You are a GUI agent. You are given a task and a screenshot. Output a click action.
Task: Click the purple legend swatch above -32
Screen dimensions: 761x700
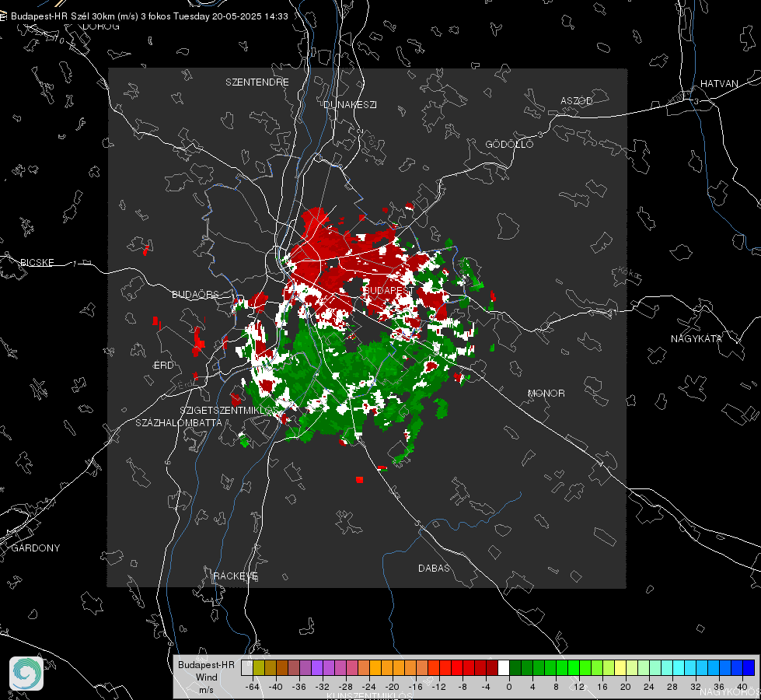coord(317,668)
